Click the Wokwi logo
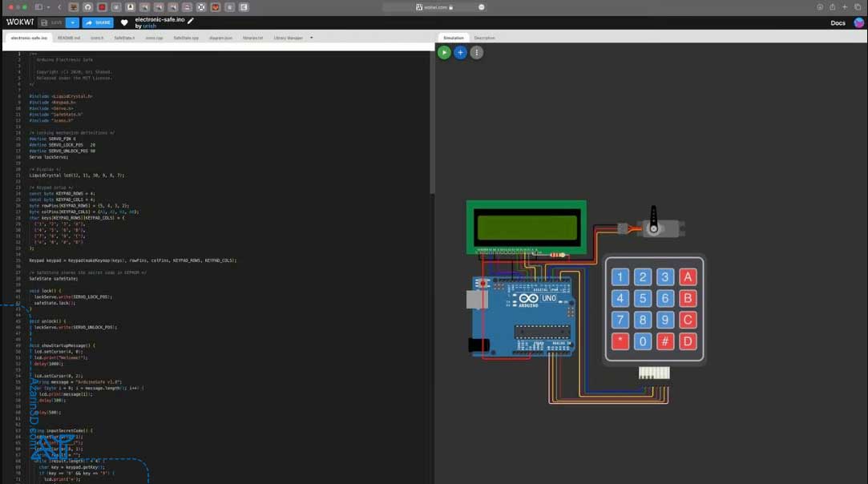 [20, 22]
